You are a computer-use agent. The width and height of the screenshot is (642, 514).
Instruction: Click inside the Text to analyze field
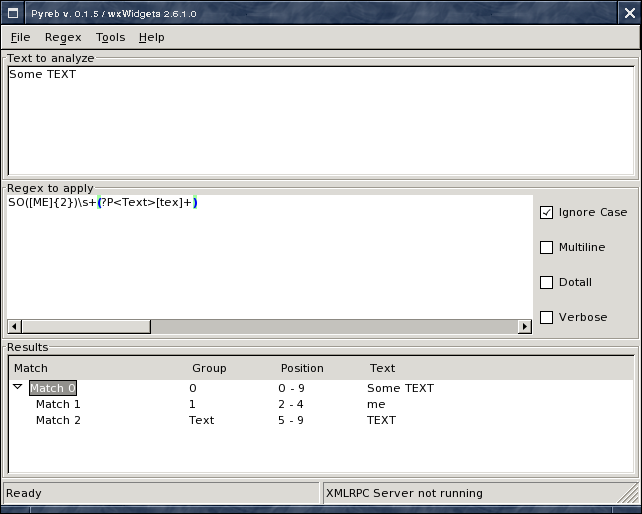click(320, 120)
